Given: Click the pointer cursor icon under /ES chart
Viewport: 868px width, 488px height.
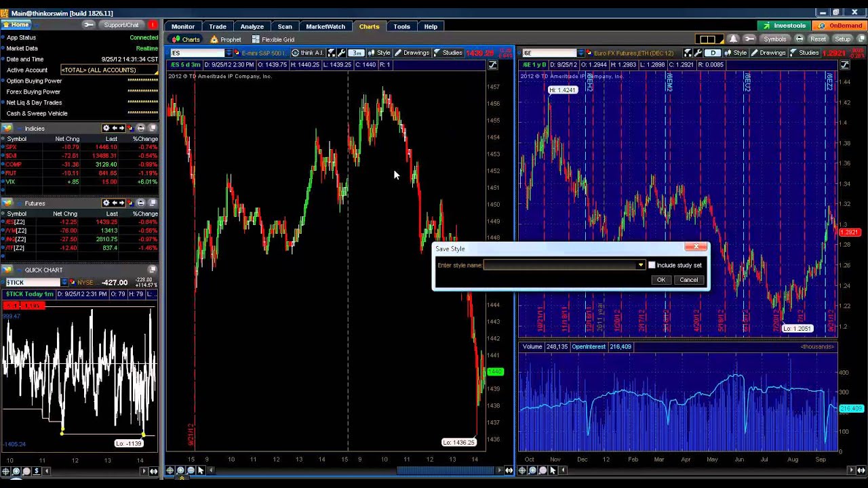Looking at the screenshot, I should pyautogui.click(x=201, y=470).
